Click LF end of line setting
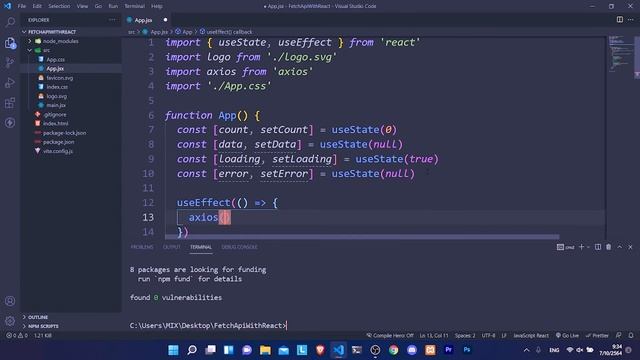640x360 pixels. (504, 336)
